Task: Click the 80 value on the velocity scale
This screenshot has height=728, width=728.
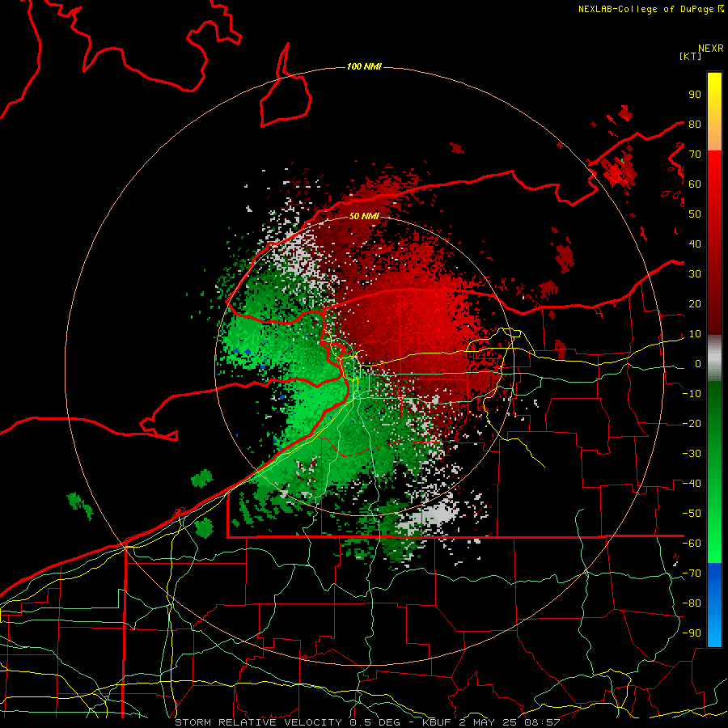Action: [695, 125]
